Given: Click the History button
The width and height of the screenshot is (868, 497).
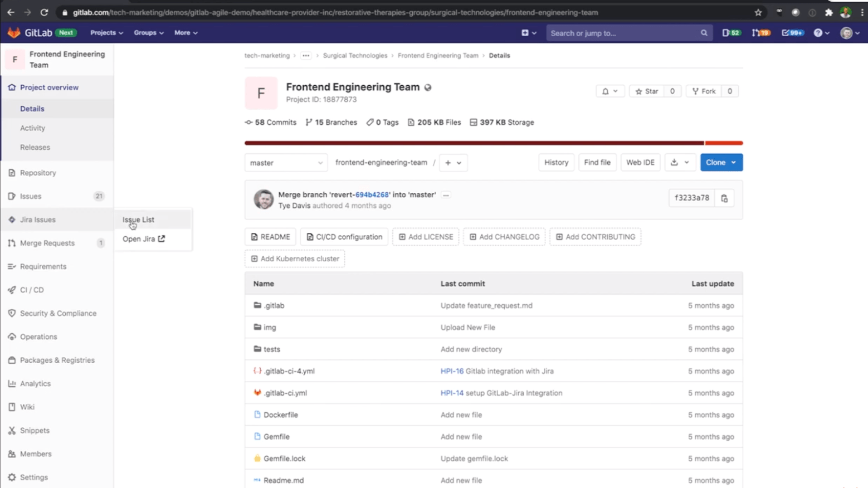Looking at the screenshot, I should (556, 162).
